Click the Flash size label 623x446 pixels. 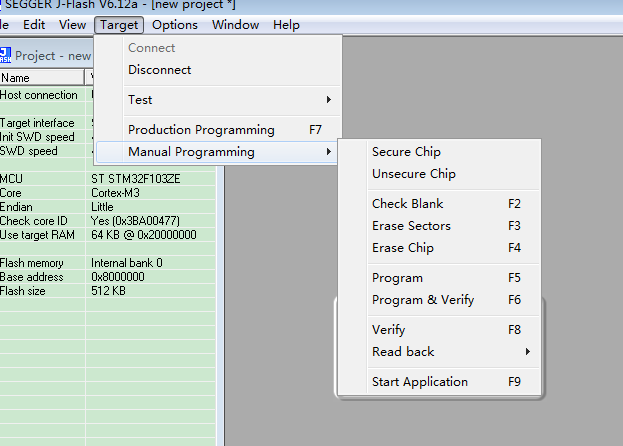23,291
